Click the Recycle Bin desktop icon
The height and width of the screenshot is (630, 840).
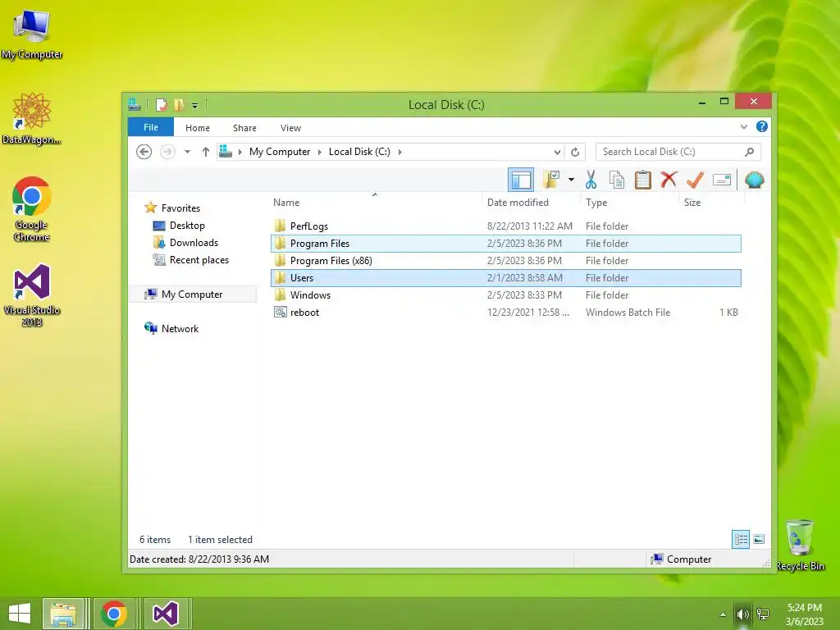click(800, 546)
